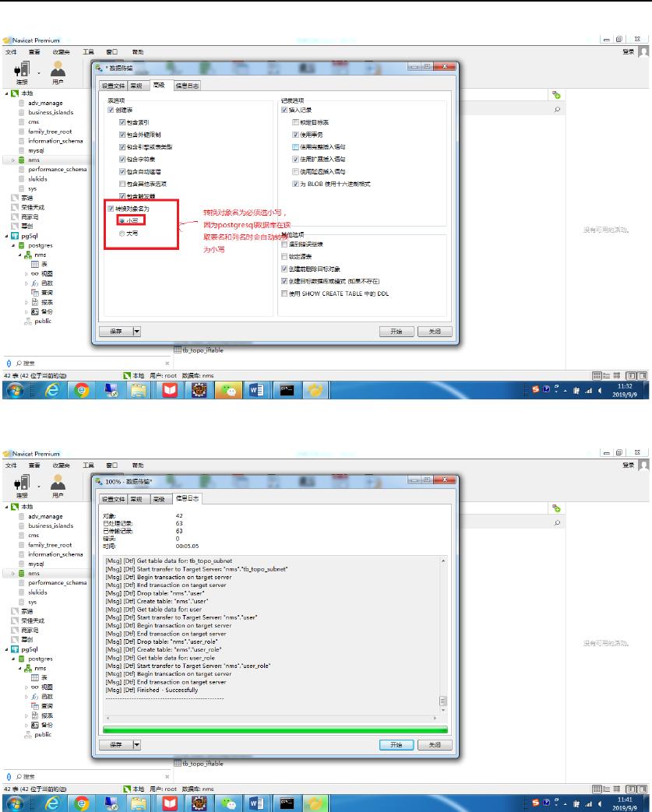Open the 视图 (Views) icon in pgSql tree
The image size is (652, 812).
[x=36, y=274]
